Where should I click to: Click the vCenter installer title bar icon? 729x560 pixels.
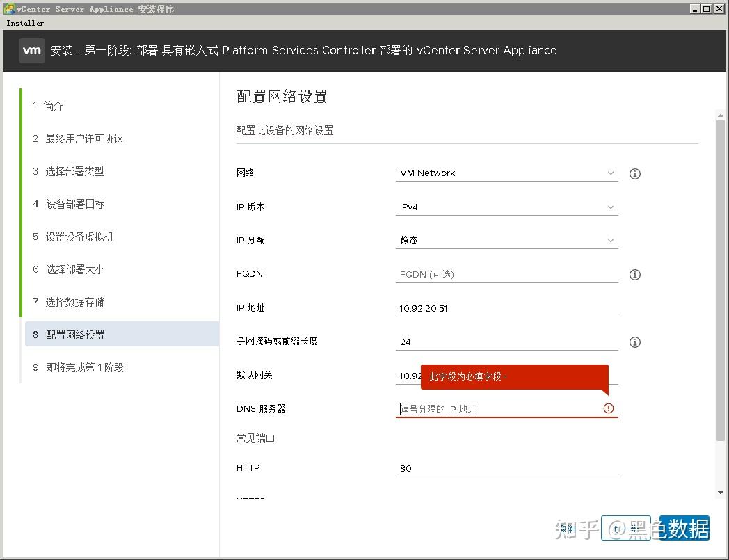coord(8,8)
